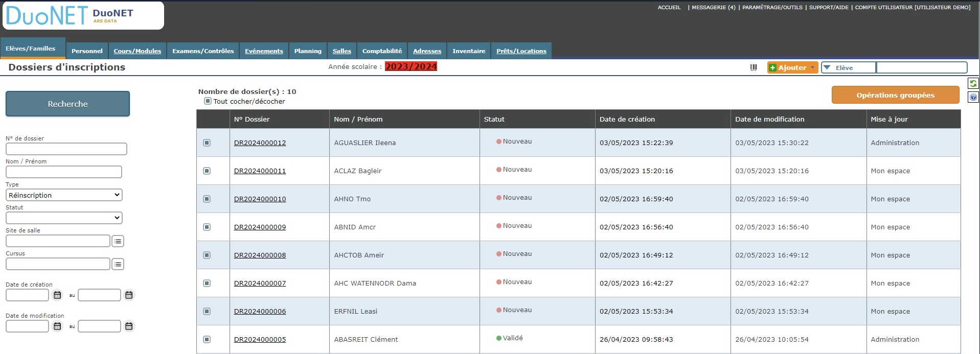The image size is (980, 354).
Task: Focus the Cursus input field
Action: click(x=58, y=264)
